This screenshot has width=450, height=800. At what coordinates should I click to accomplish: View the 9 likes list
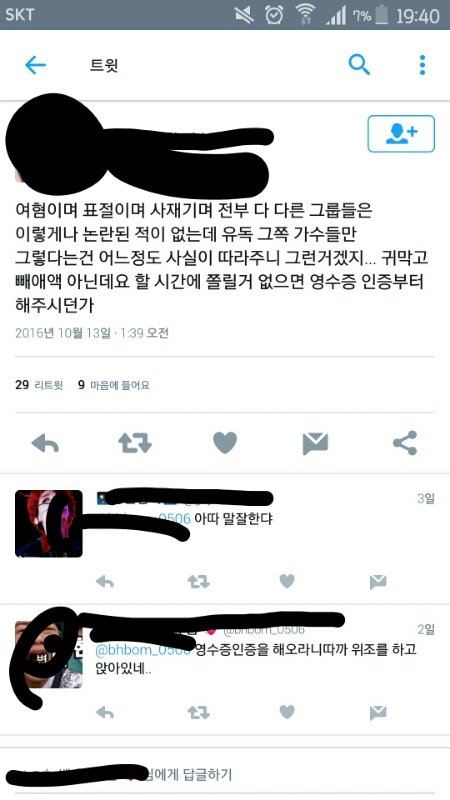(x=114, y=385)
